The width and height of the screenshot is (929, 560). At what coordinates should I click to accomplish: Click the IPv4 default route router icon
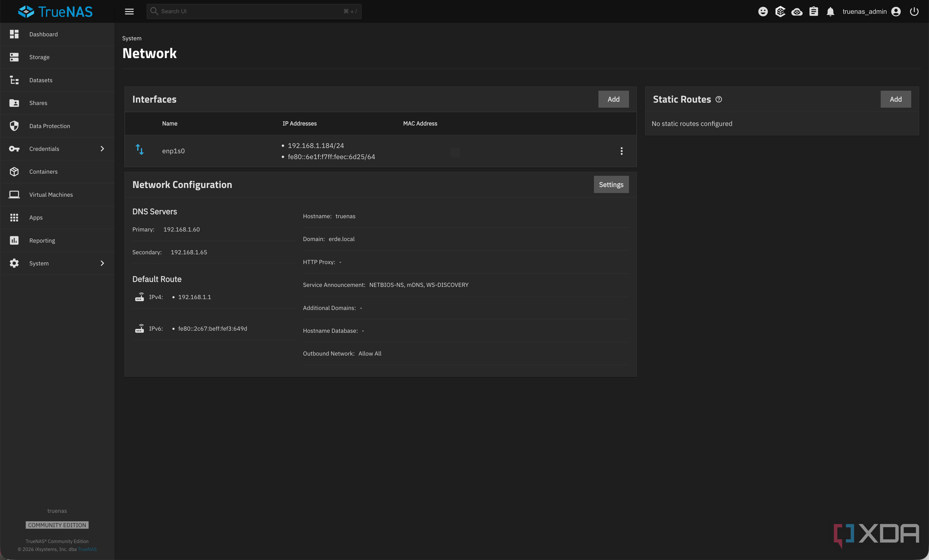(140, 297)
